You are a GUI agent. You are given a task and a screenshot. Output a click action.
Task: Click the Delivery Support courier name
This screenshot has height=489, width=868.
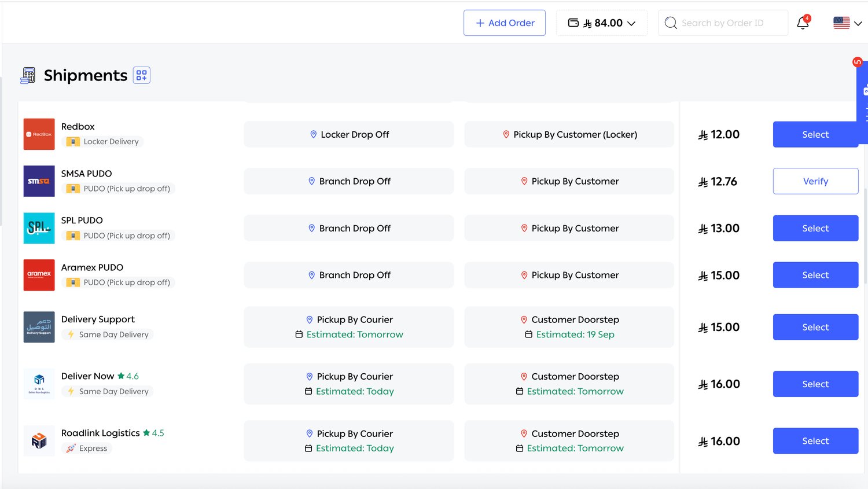tap(98, 319)
